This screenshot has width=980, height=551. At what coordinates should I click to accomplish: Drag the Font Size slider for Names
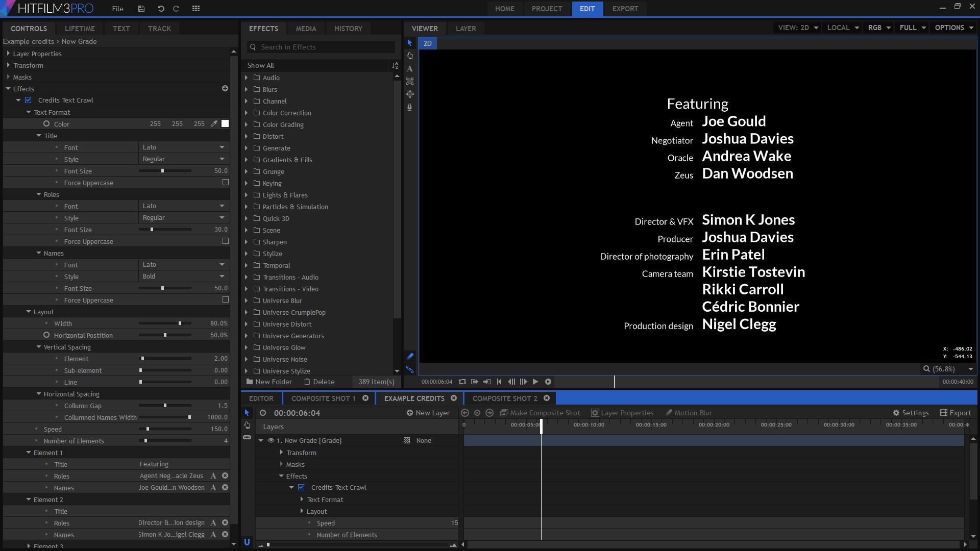[x=162, y=288]
